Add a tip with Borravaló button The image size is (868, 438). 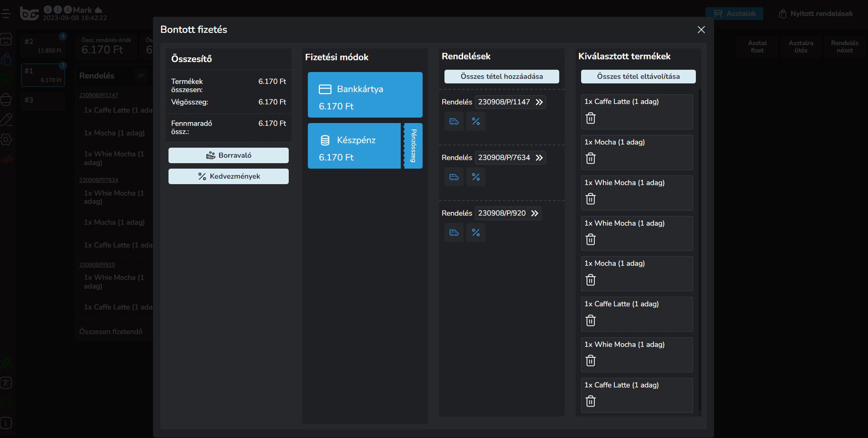tap(229, 155)
